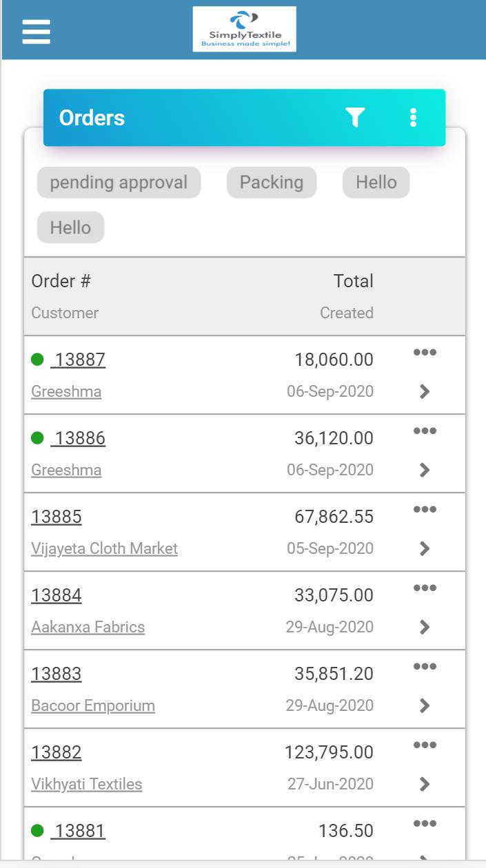This screenshot has height=868, width=486.
Task: Open Vijayeta Cloth Market customer link
Action: [x=105, y=548]
